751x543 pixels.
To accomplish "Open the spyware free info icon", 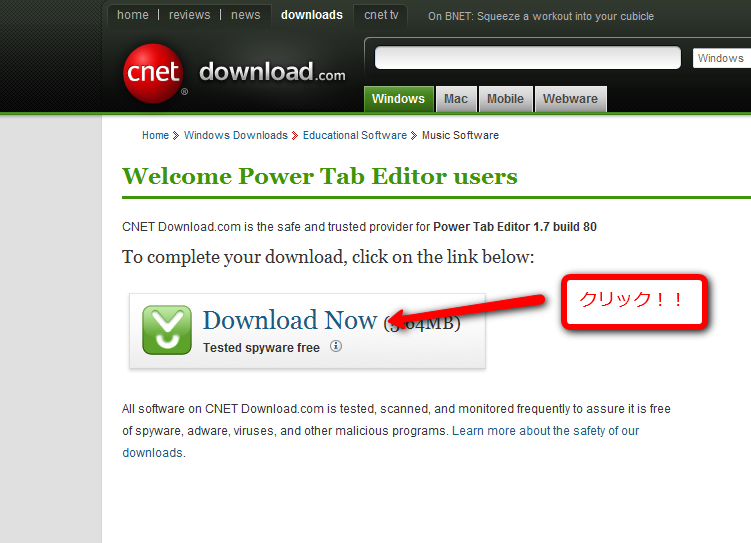I will tap(336, 346).
